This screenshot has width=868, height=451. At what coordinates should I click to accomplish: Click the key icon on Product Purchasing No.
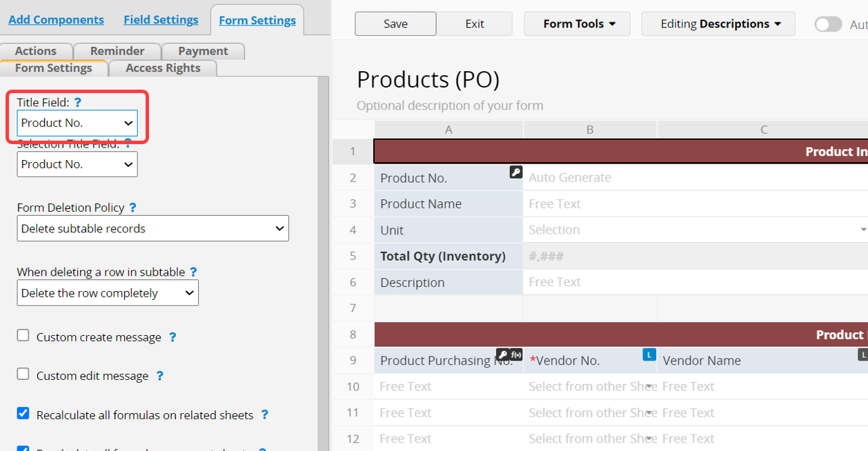click(503, 354)
